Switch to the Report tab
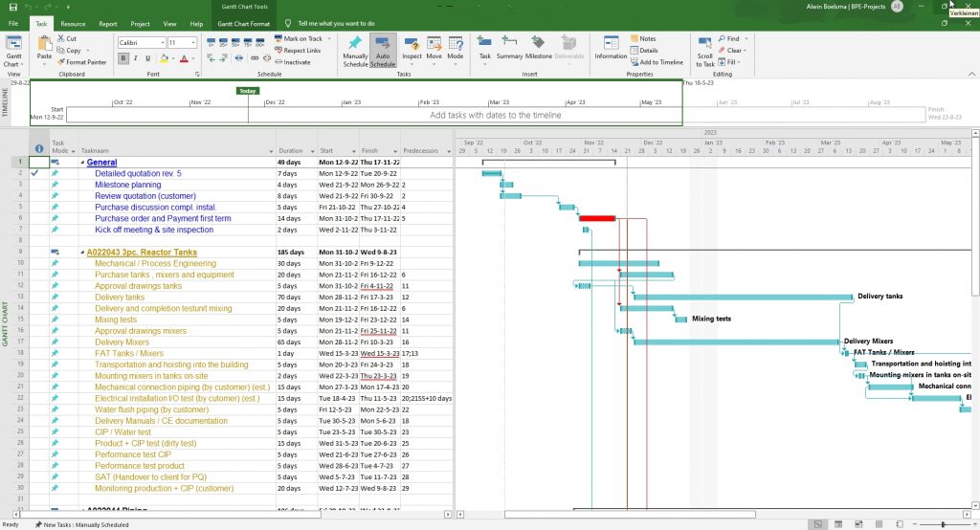Screen dimensions: 980x530 pyautogui.click(x=108, y=24)
